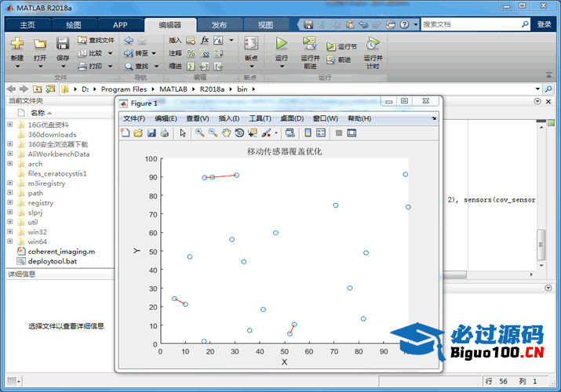Click editor vertical scrollbar thumb
This screenshot has width=561, height=392.
click(x=541, y=245)
